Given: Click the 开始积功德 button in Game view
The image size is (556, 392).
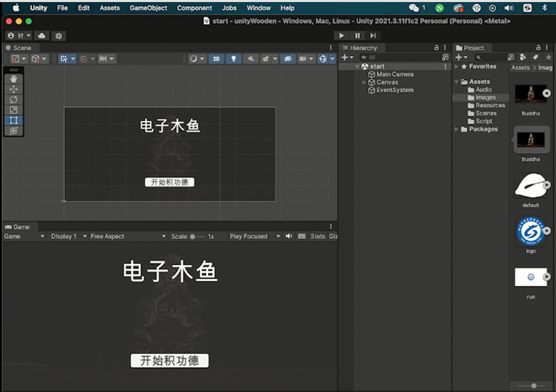Looking at the screenshot, I should tap(169, 360).
